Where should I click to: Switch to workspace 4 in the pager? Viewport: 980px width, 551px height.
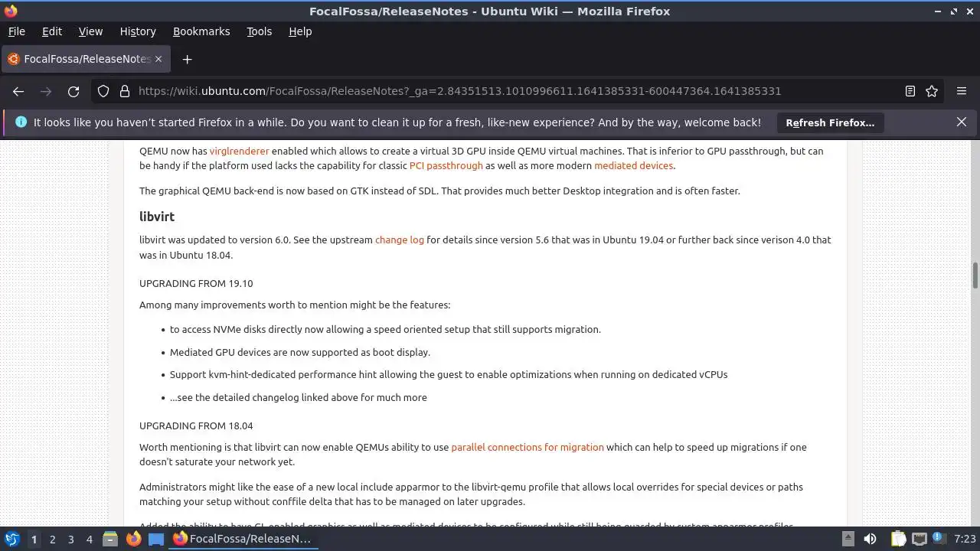pos(89,540)
